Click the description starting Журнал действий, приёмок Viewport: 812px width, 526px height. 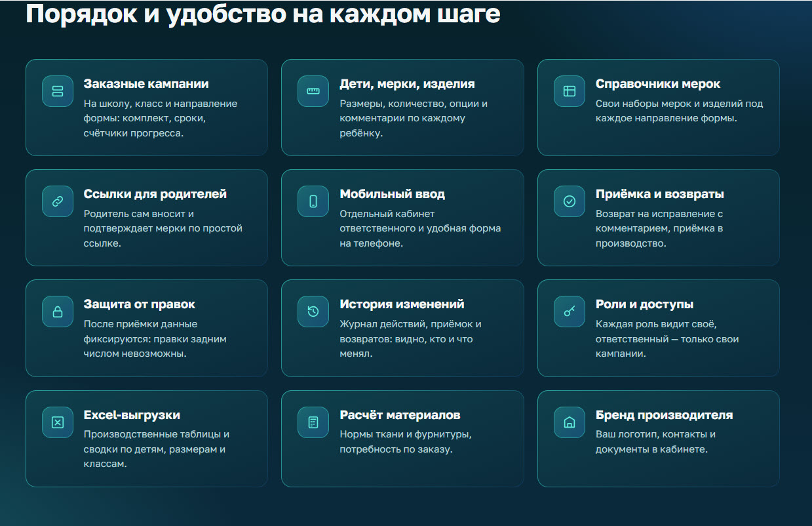point(410,338)
